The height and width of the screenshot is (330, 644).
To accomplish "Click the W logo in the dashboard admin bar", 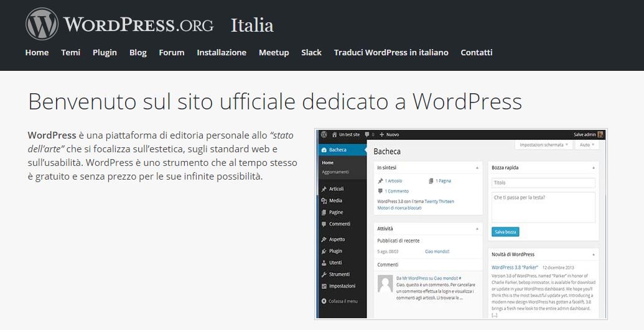I will [324, 134].
